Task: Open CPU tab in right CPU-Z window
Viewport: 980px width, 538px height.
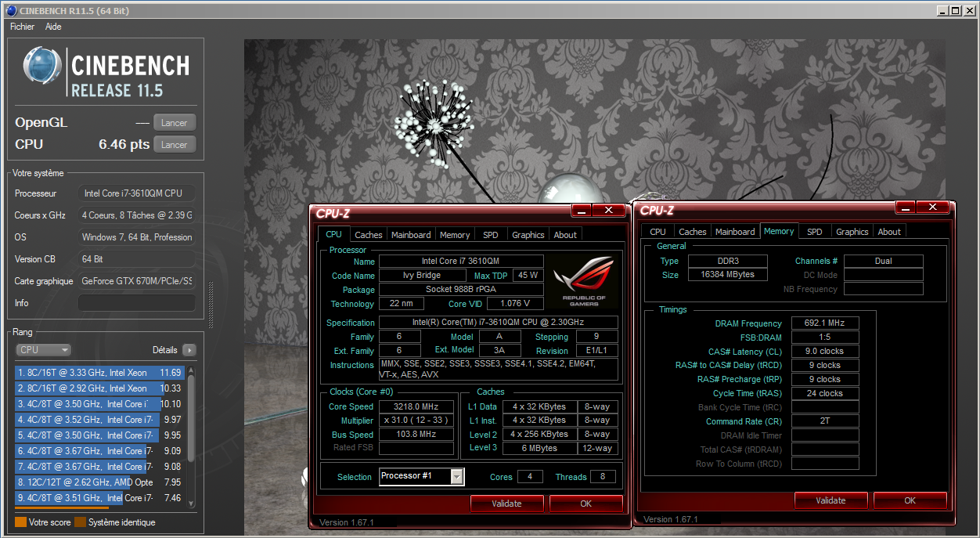Action: tap(658, 232)
